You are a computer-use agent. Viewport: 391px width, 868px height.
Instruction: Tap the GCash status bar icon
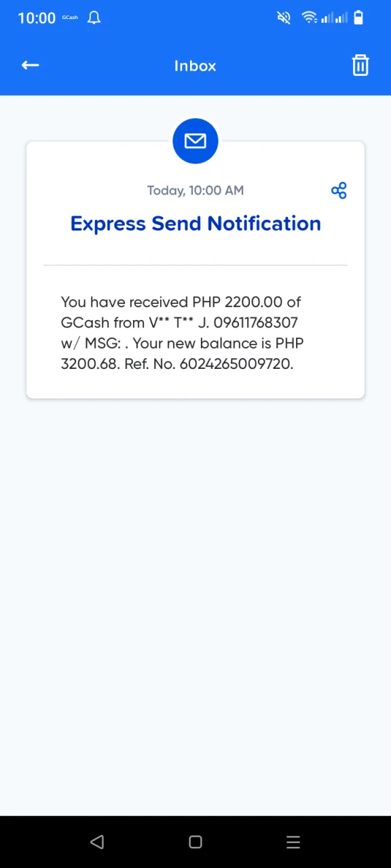[x=70, y=18]
